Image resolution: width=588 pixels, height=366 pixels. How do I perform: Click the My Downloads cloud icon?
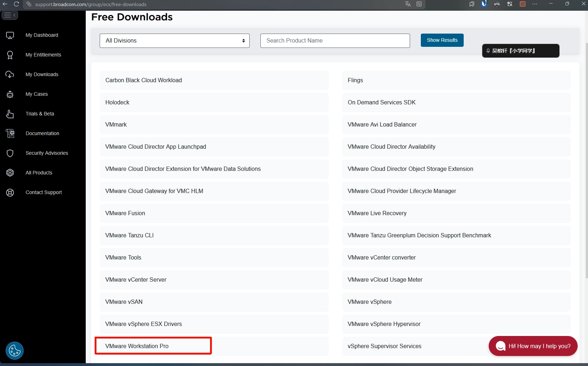[10, 74]
